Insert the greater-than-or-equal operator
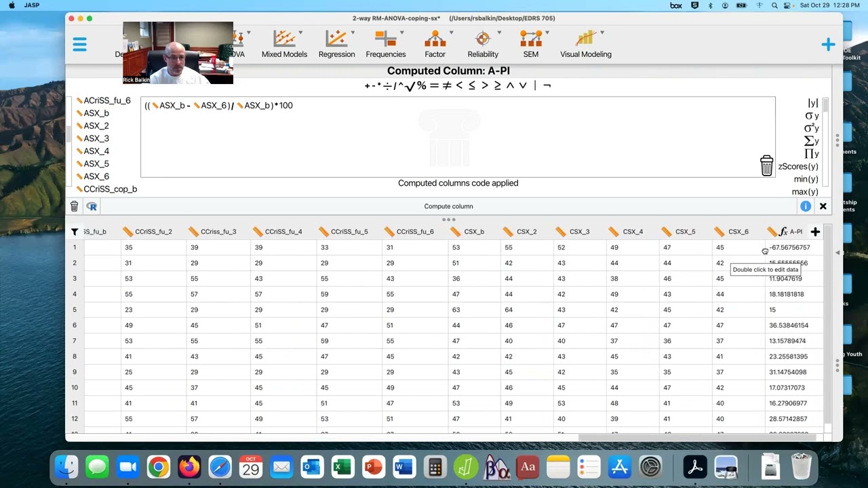This screenshot has width=868, height=488. tap(497, 85)
